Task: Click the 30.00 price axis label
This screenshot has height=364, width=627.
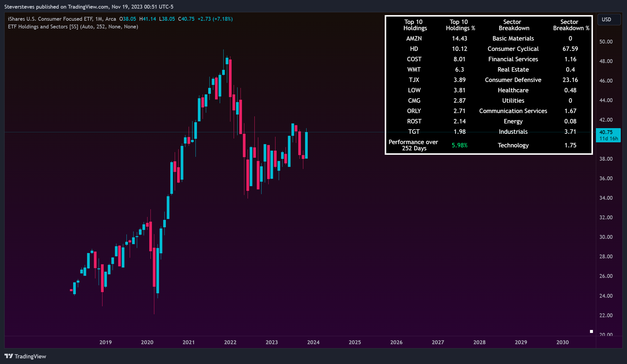Action: 606,237
